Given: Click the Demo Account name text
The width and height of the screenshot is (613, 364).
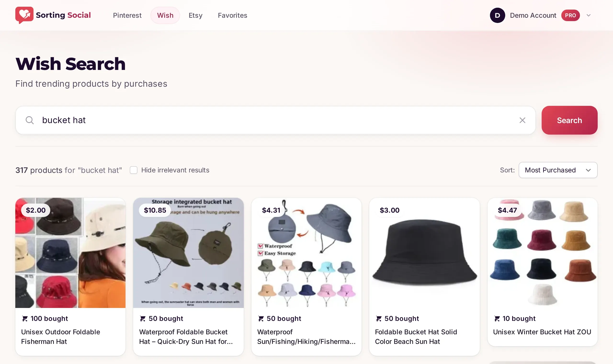Looking at the screenshot, I should [x=533, y=15].
